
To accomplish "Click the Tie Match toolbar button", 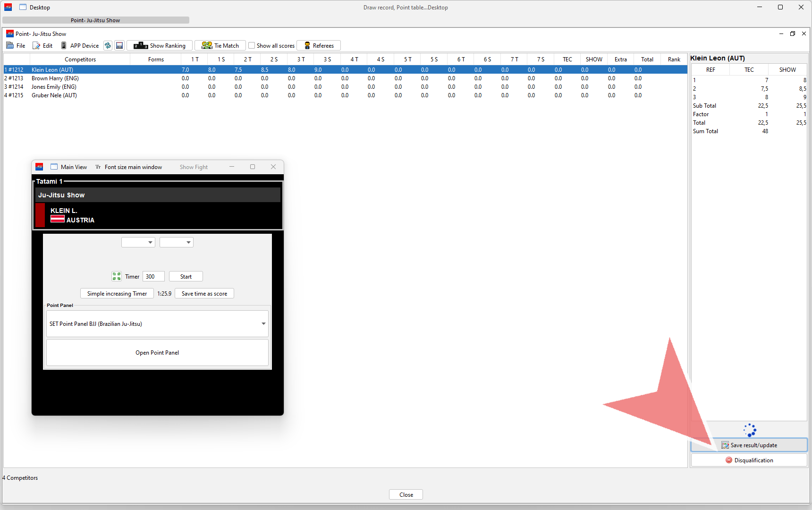I will point(220,45).
